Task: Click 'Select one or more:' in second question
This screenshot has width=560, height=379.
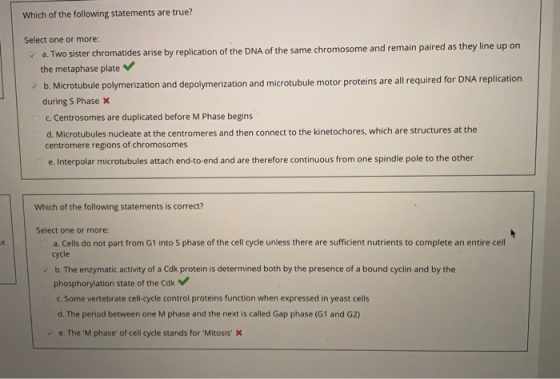Action: [72, 230]
